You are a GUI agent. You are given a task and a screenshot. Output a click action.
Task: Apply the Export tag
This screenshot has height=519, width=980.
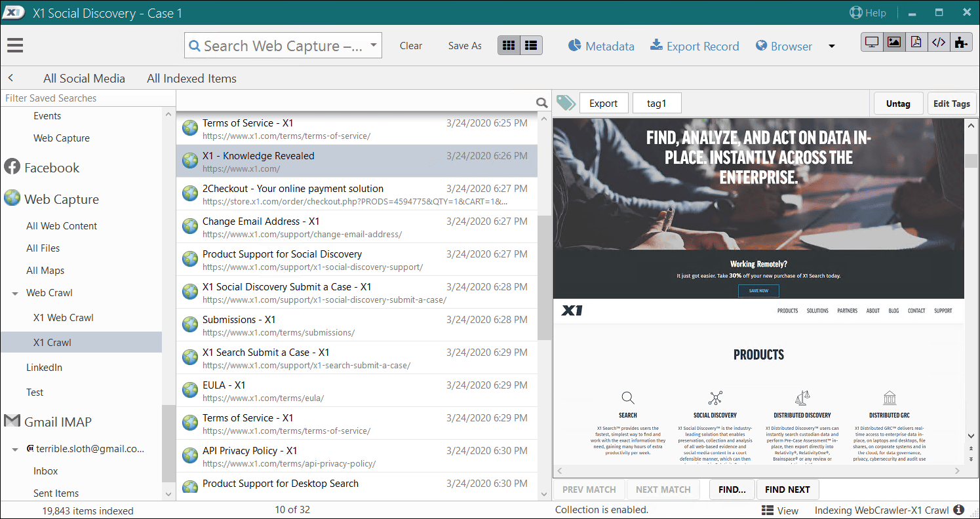(x=604, y=104)
